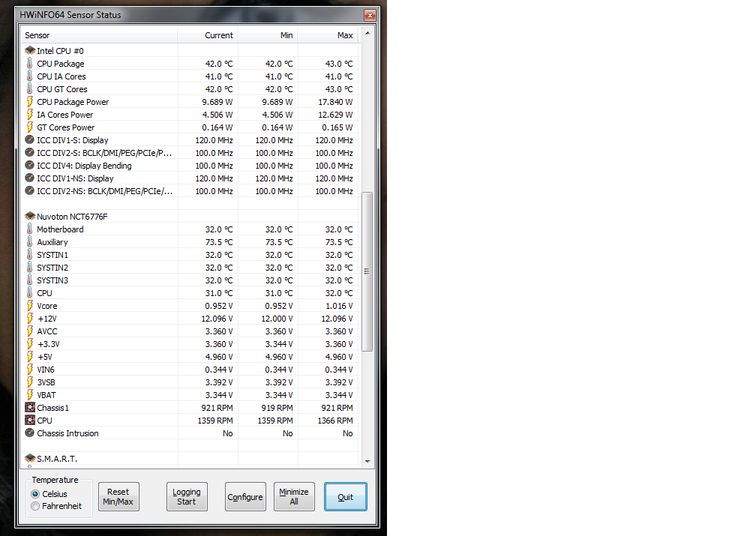The image size is (756, 536).
Task: Click lightning icon beside CPU Package Power
Action: tap(29, 102)
